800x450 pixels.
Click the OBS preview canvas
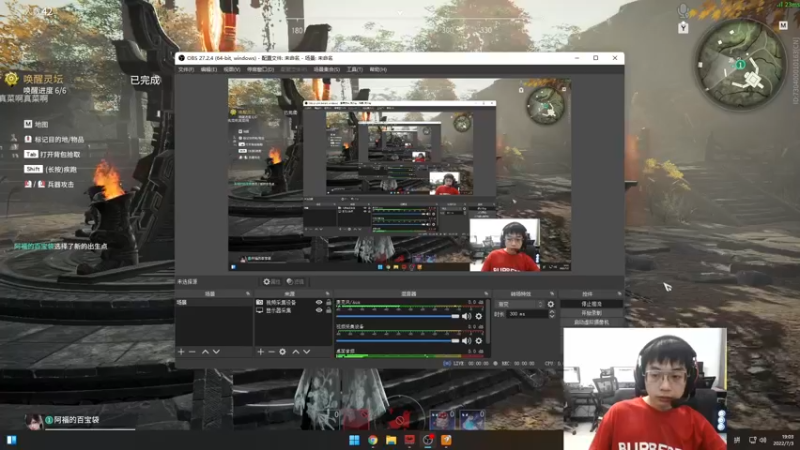(x=399, y=174)
